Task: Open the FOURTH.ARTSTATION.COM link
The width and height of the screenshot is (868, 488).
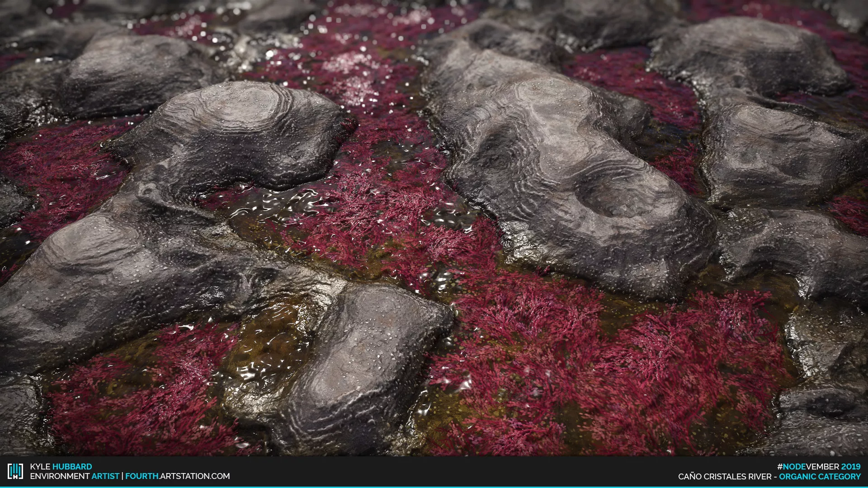Action: (x=177, y=476)
